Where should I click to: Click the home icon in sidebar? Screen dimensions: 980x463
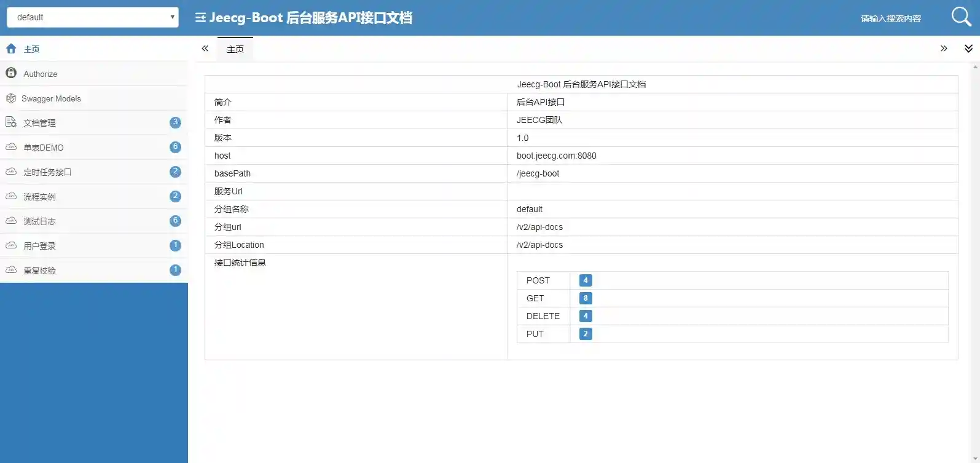click(11, 49)
